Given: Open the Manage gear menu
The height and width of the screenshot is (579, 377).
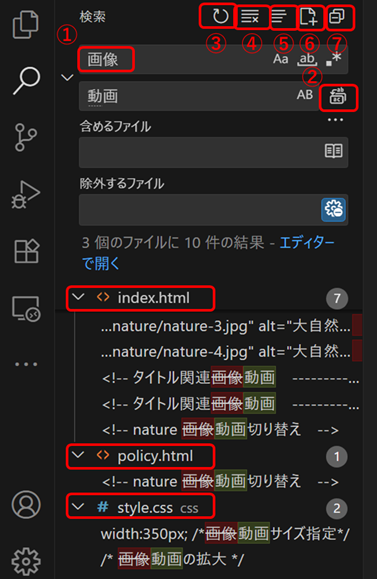Looking at the screenshot, I should click(26, 561).
